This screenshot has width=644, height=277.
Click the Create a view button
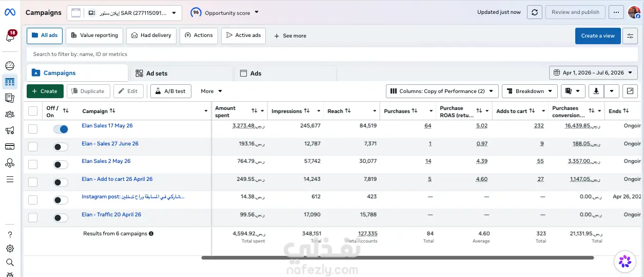click(598, 36)
